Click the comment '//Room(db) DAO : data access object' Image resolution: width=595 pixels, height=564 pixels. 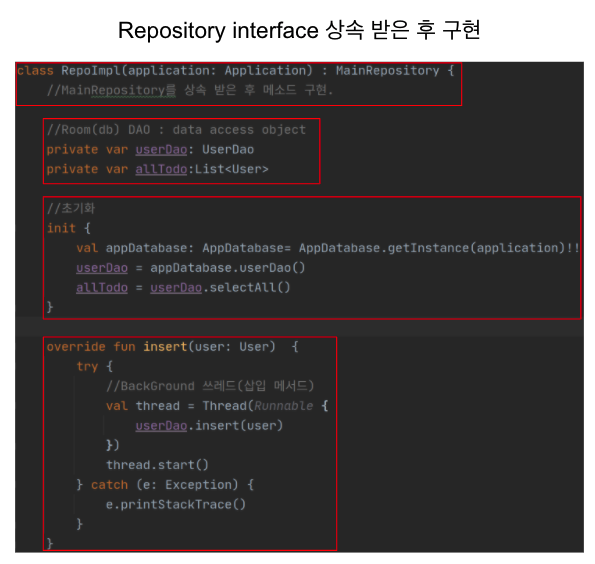pyautogui.click(x=176, y=130)
